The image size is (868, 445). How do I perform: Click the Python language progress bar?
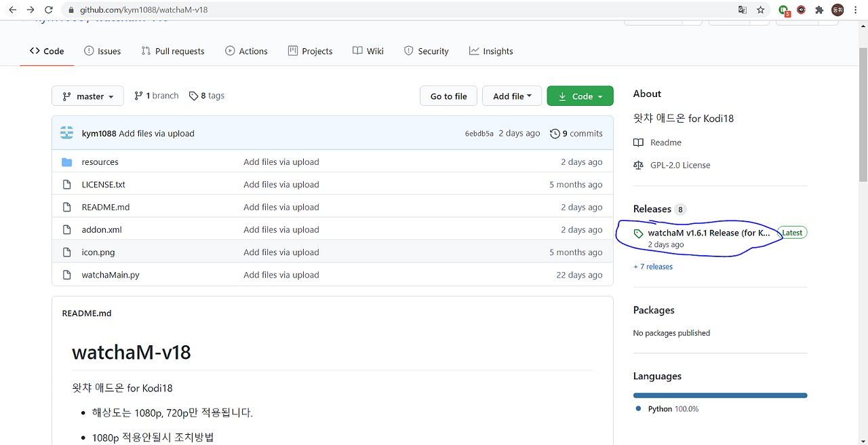[x=720, y=395]
